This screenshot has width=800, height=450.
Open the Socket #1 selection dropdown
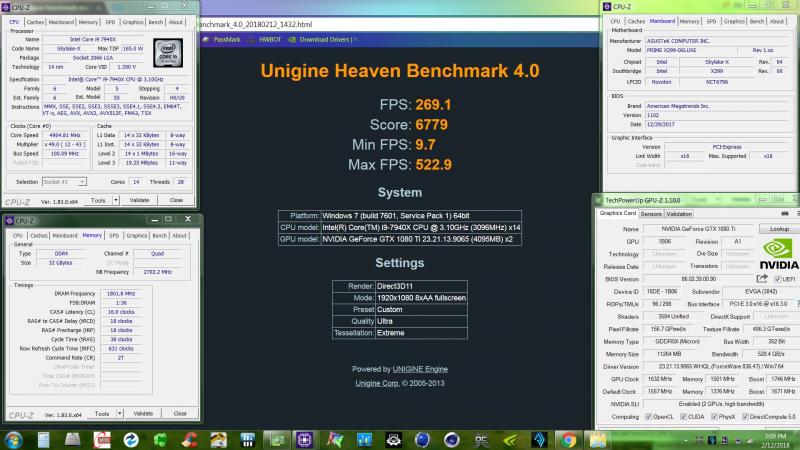pos(64,182)
